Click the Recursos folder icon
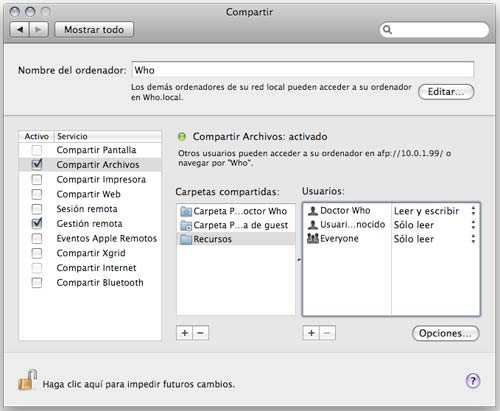The height and width of the screenshot is (411, 500). [x=186, y=239]
